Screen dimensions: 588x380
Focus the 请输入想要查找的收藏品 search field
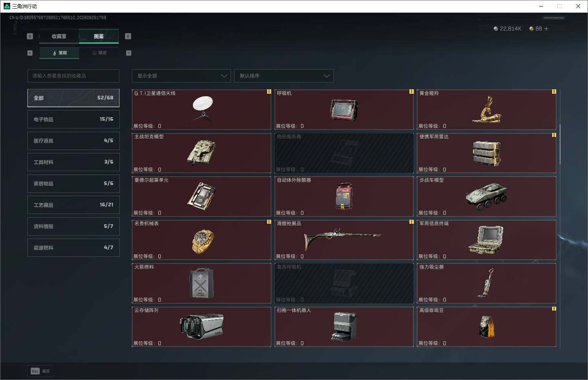73,76
